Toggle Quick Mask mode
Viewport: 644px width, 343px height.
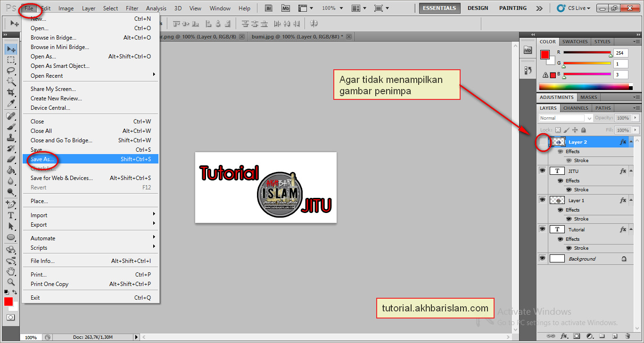pyautogui.click(x=11, y=318)
